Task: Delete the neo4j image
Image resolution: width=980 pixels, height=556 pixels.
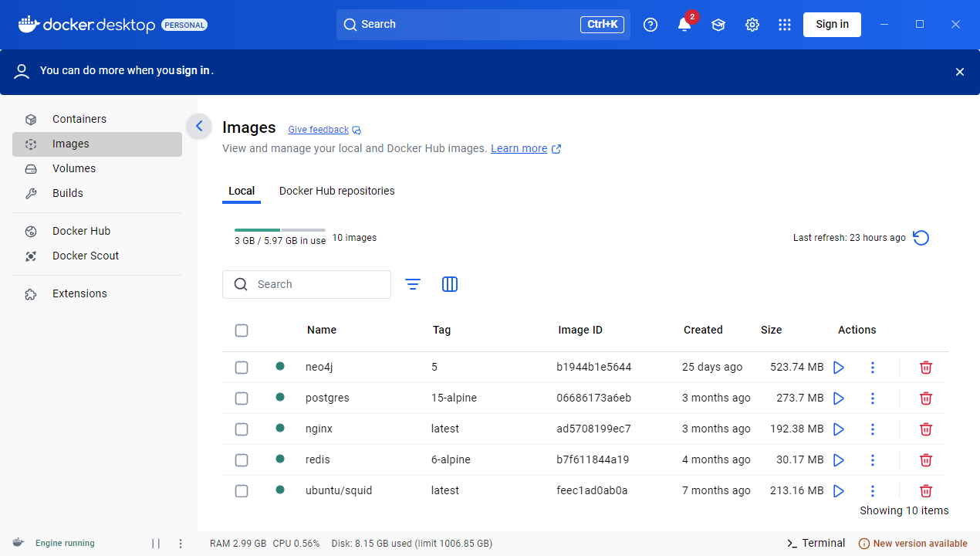Action: point(926,368)
